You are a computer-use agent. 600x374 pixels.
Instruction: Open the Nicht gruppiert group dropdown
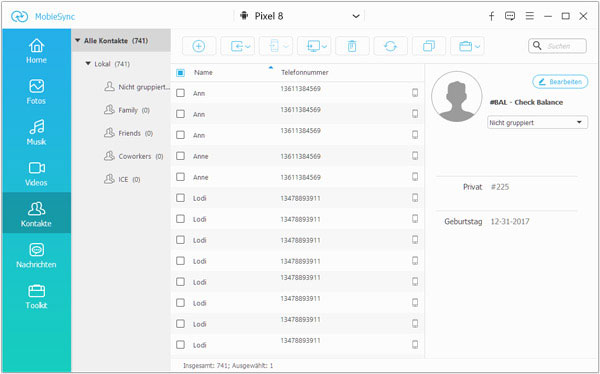click(x=537, y=122)
